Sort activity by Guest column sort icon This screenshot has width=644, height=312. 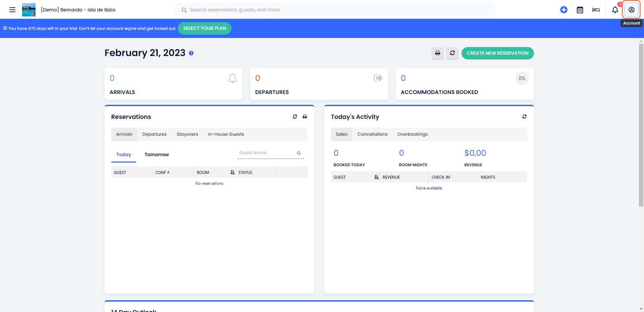pyautogui.click(x=377, y=177)
